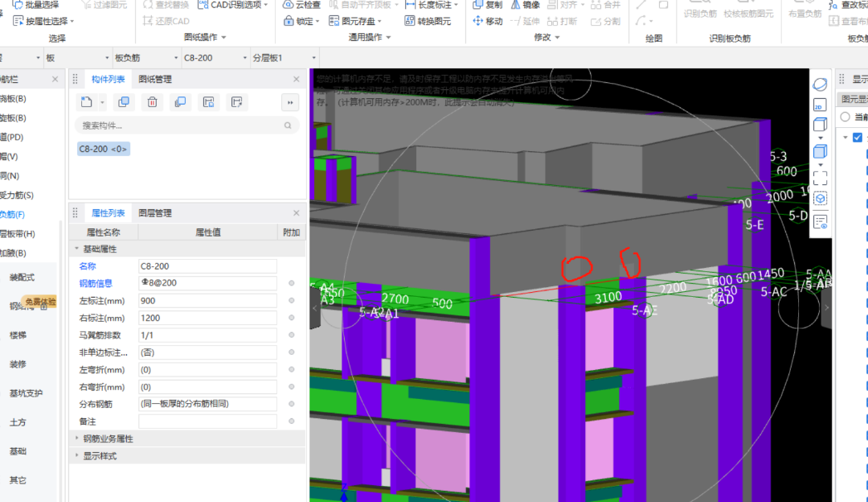The image size is (868, 502).
Task: Toggle 左标注 attach radio dot
Action: [291, 300]
